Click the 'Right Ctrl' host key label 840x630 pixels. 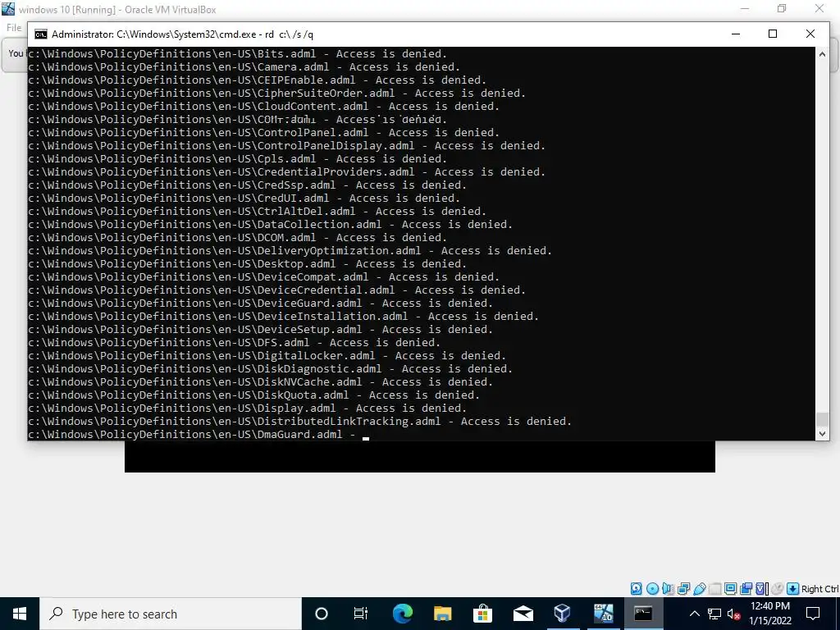tap(819, 589)
